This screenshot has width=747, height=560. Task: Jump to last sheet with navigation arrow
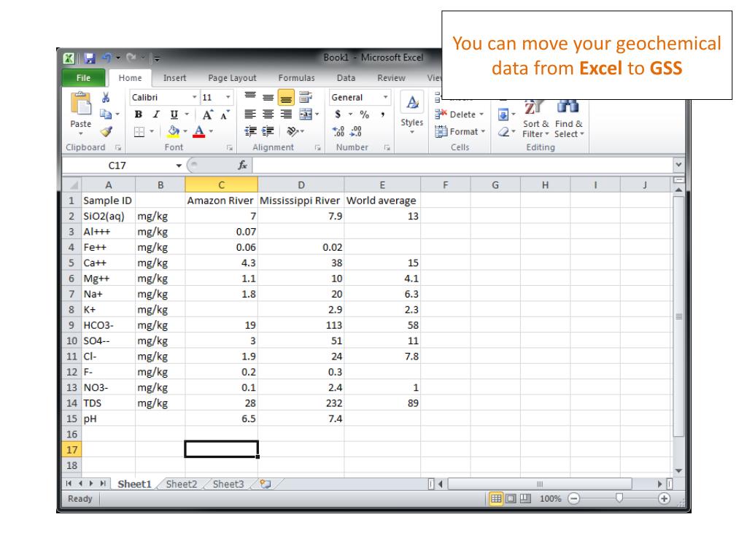(103, 484)
